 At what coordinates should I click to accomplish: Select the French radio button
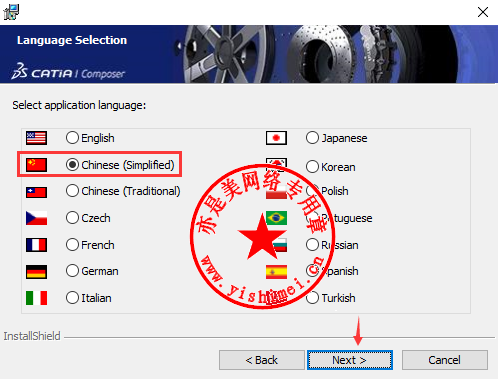[72, 245]
